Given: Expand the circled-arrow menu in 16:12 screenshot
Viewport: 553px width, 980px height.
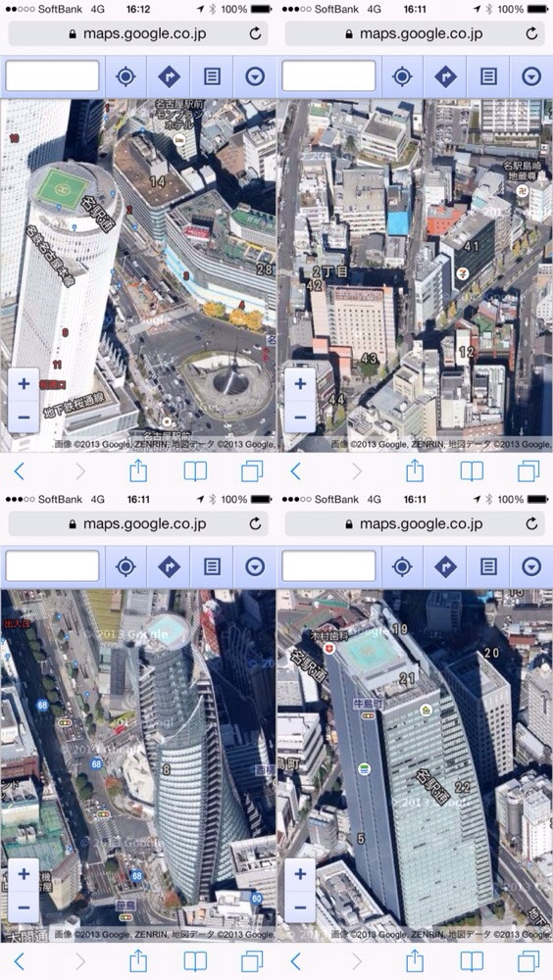Looking at the screenshot, I should (255, 76).
